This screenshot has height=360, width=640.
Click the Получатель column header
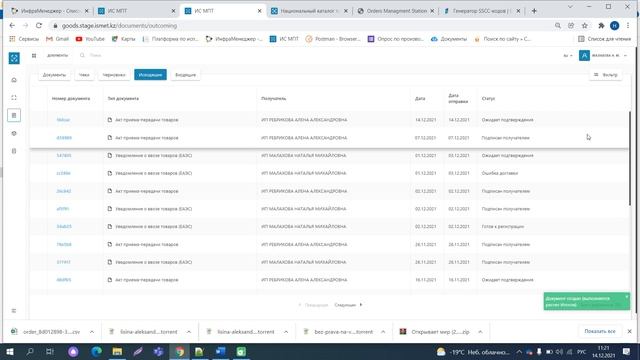[x=273, y=99]
